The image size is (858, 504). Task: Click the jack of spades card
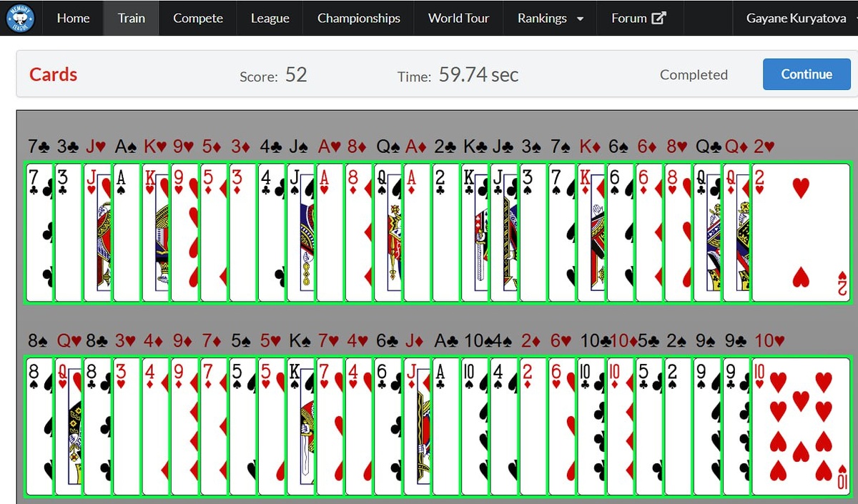tap(301, 232)
